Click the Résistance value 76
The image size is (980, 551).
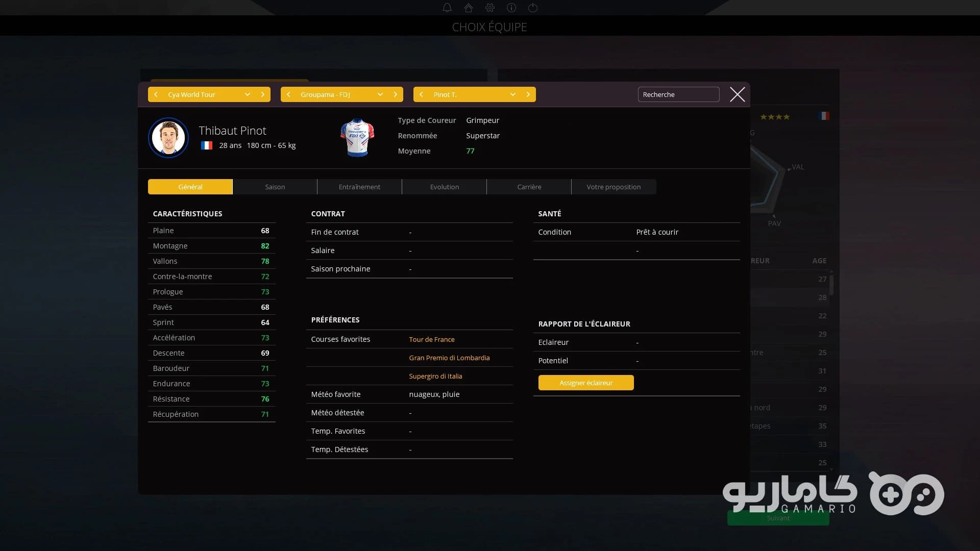[265, 399]
